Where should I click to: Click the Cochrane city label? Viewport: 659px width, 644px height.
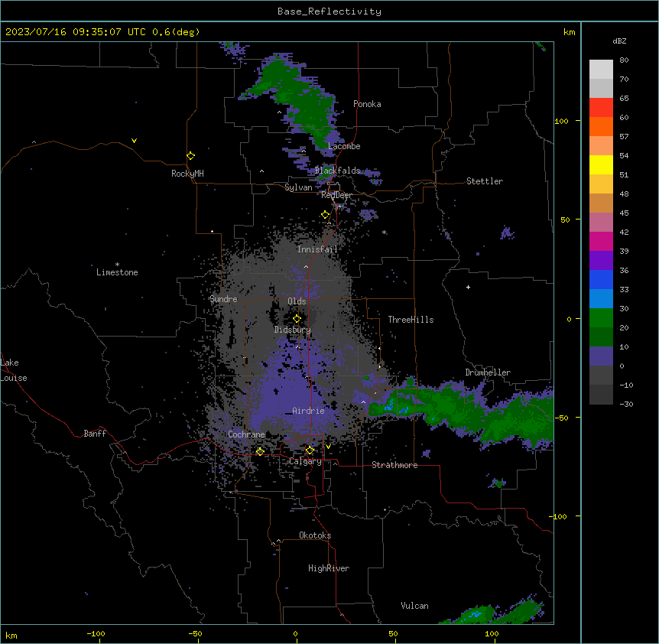coord(246,434)
